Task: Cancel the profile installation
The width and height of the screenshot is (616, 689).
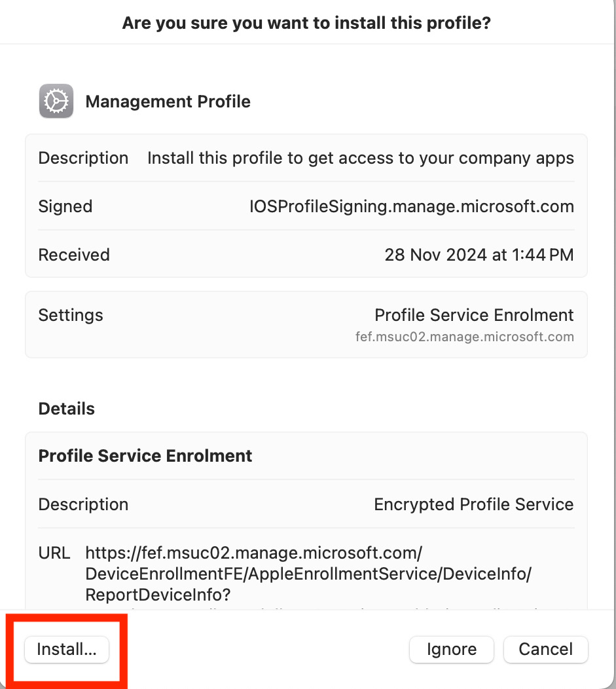Action: point(545,649)
